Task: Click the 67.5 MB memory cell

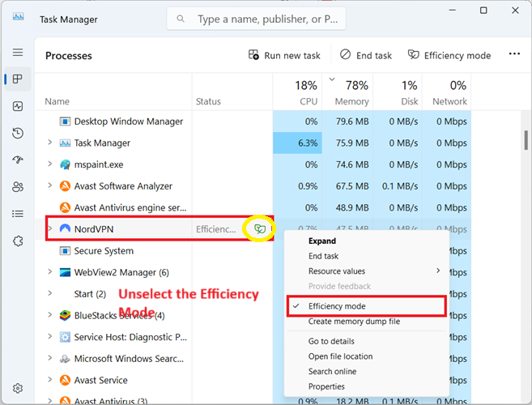Action: (347, 186)
